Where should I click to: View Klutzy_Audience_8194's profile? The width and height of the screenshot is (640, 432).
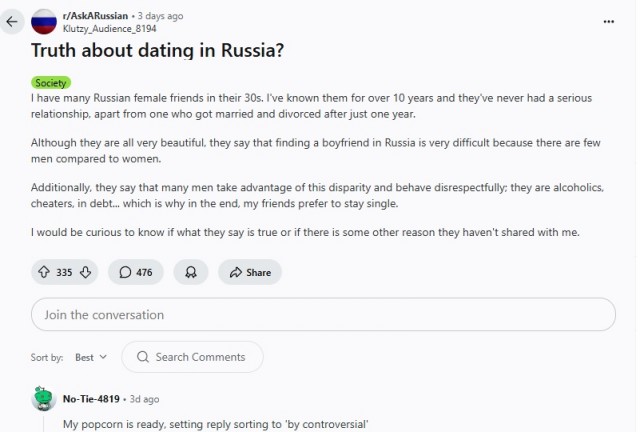point(104,29)
